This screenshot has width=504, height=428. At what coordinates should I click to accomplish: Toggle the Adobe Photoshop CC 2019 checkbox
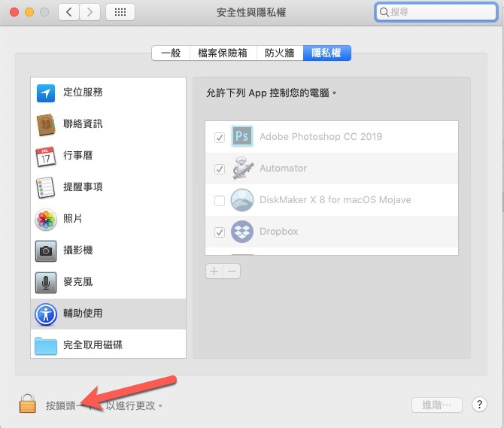tap(220, 138)
